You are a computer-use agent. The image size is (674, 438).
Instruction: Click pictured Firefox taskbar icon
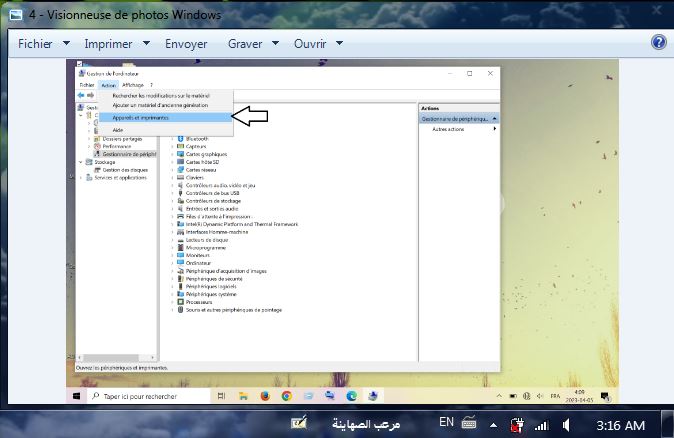pos(265,396)
